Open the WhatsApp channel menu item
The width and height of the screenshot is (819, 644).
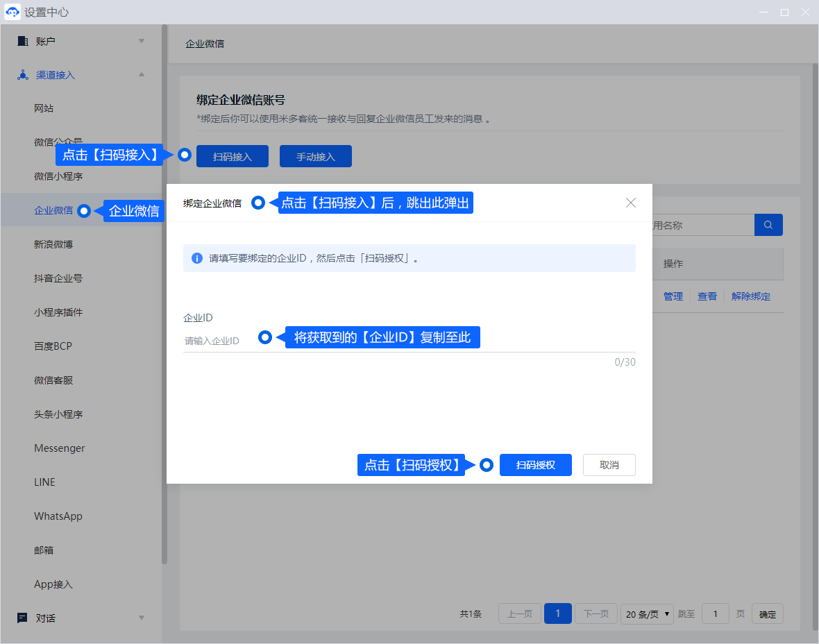click(58, 516)
